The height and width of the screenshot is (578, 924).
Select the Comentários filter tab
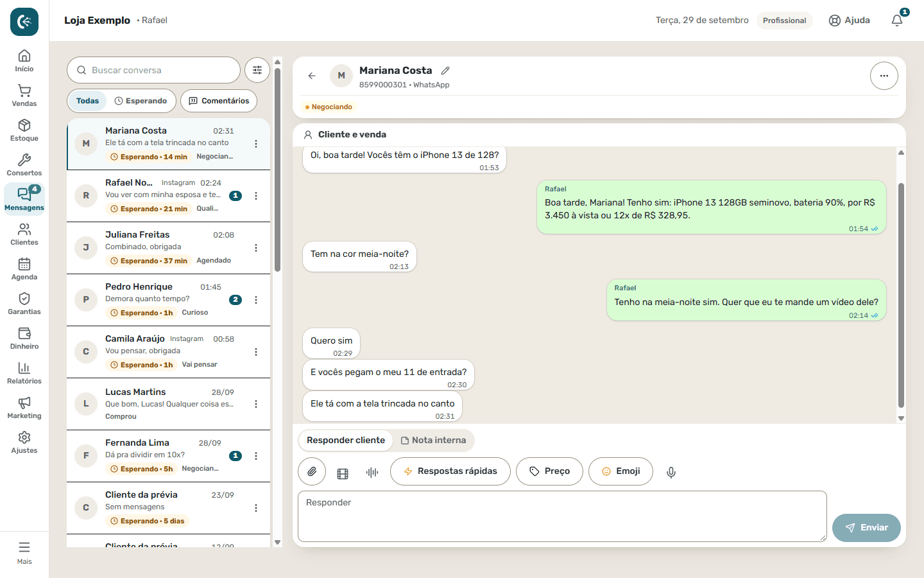click(219, 101)
